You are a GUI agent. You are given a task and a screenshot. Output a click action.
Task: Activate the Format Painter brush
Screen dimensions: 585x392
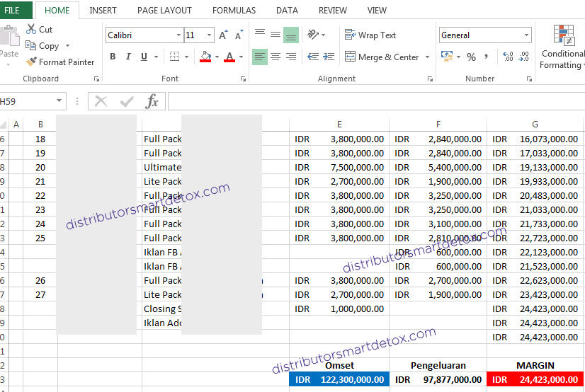(31, 62)
